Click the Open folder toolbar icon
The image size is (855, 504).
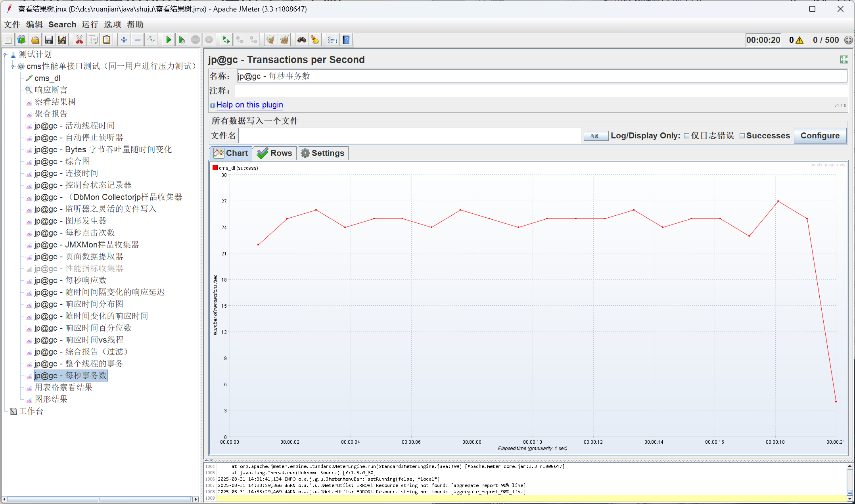(35, 40)
